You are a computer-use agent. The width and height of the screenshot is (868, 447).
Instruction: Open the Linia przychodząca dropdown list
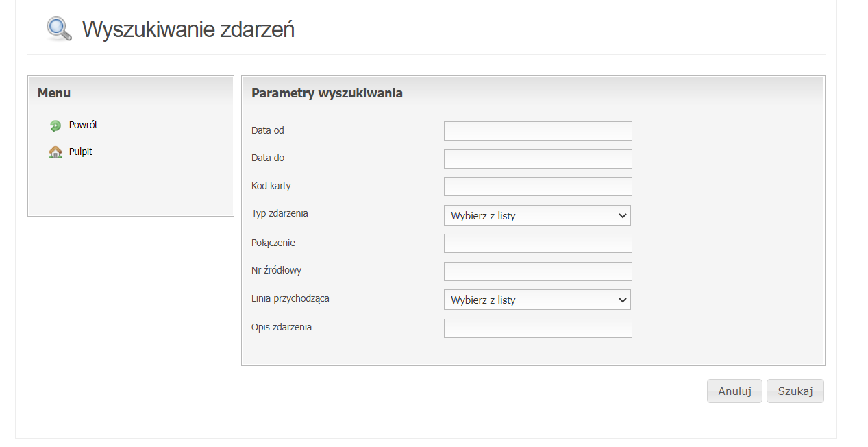coord(537,300)
